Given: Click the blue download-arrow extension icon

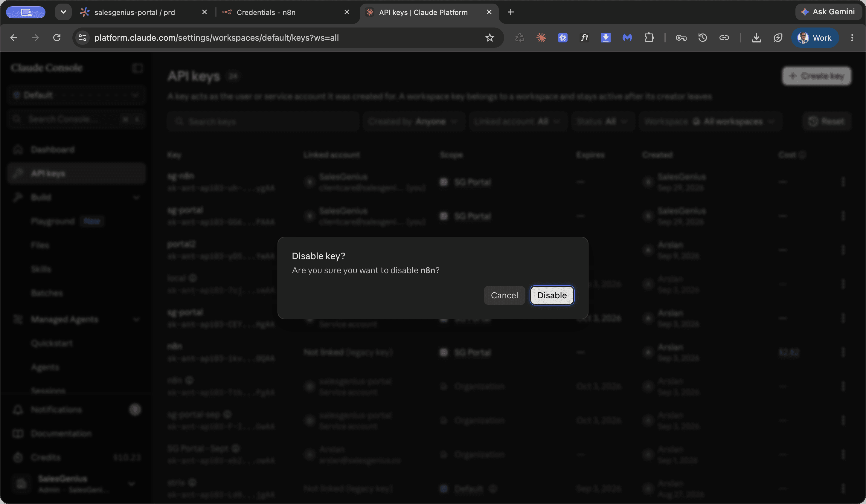Looking at the screenshot, I should pos(606,38).
